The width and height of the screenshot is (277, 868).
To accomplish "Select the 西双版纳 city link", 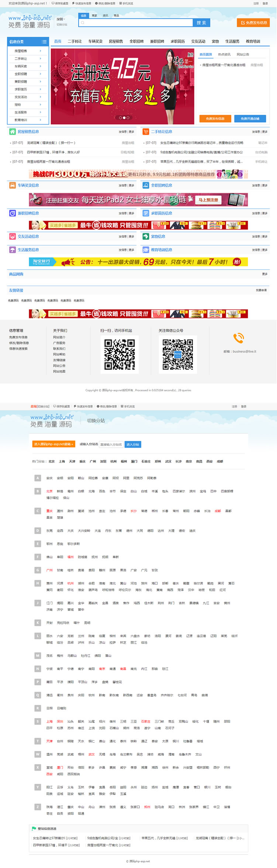I will [74, 774].
